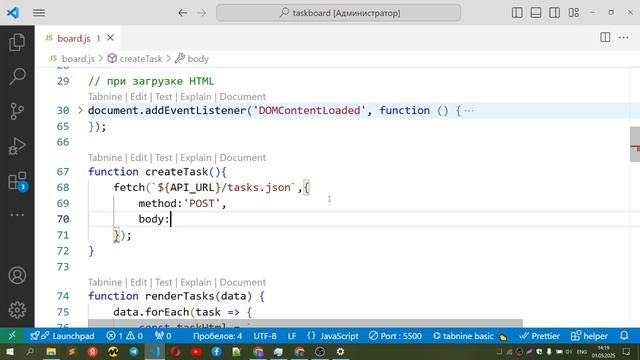The height and width of the screenshot is (360, 640).
Task: Open the Customize Layout icon
Action: [x=573, y=13]
